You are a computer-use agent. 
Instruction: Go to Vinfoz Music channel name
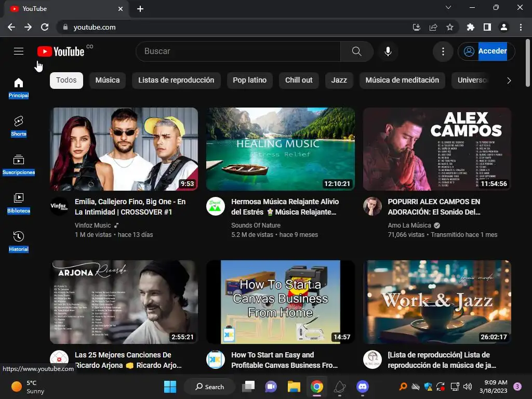click(93, 225)
